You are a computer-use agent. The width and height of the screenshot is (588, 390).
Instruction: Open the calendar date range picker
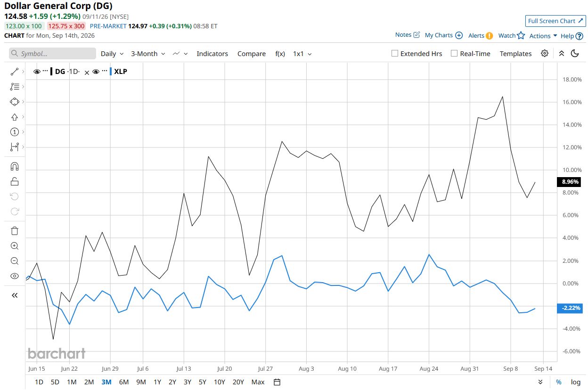[x=277, y=382]
